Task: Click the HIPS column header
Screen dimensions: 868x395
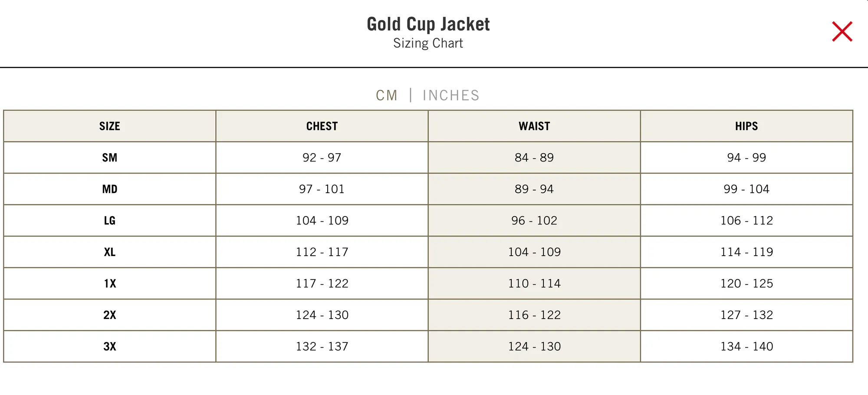Action: [x=746, y=126]
